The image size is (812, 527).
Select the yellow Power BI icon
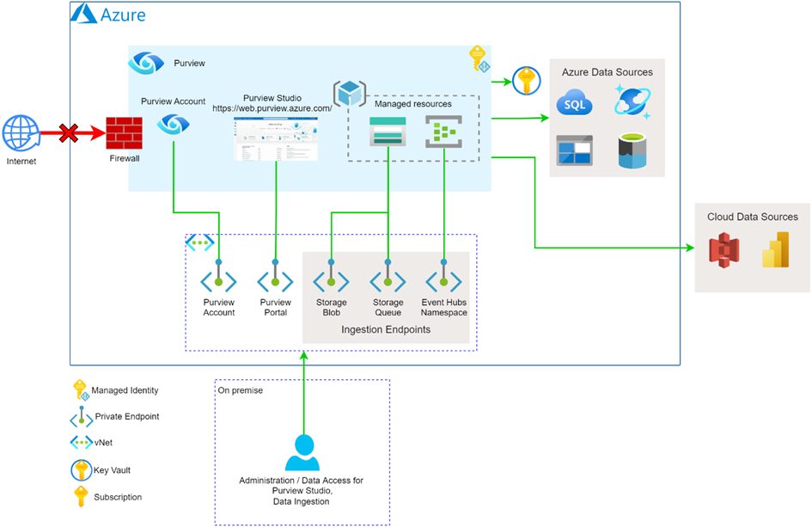coord(776,249)
